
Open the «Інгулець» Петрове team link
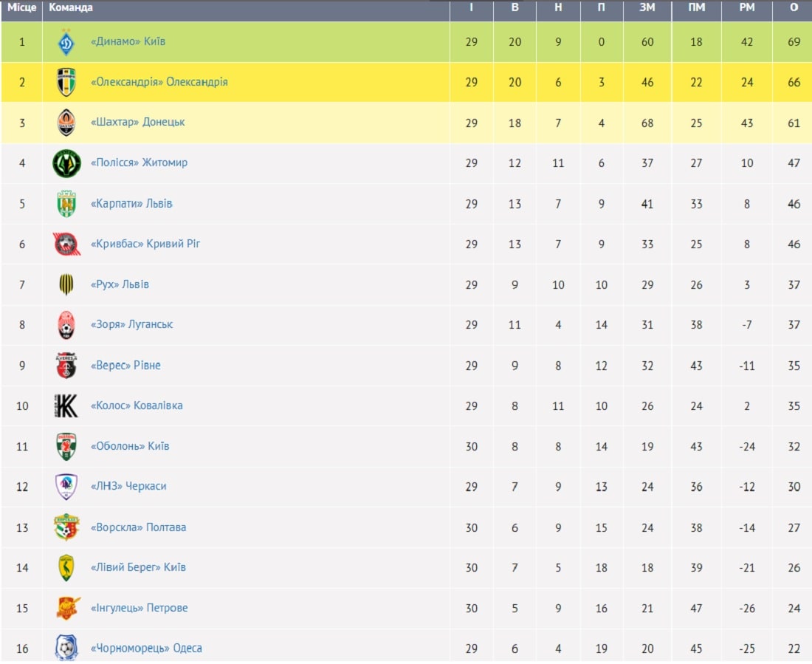(140, 608)
